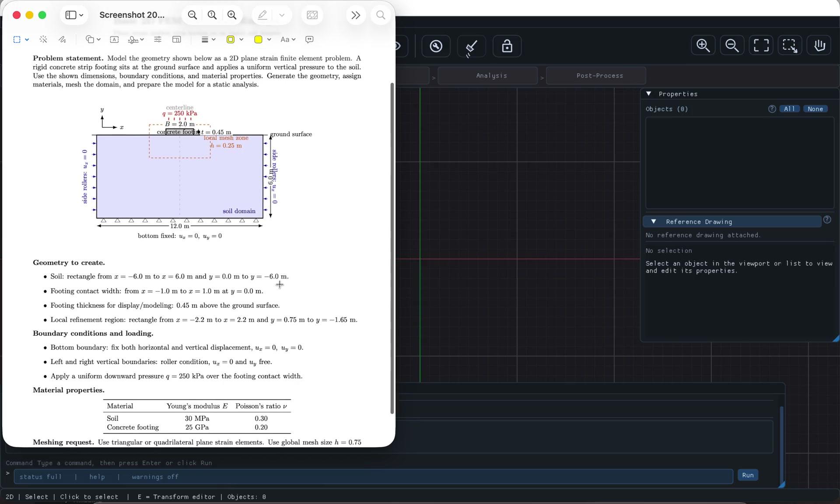Pick the yellow border color swatch
The width and height of the screenshot is (840, 504).
click(x=231, y=39)
